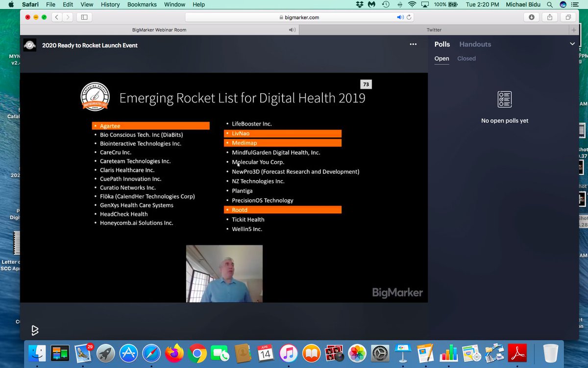
Task: Open Spotlight search magnifier
Action: pyautogui.click(x=549, y=4)
